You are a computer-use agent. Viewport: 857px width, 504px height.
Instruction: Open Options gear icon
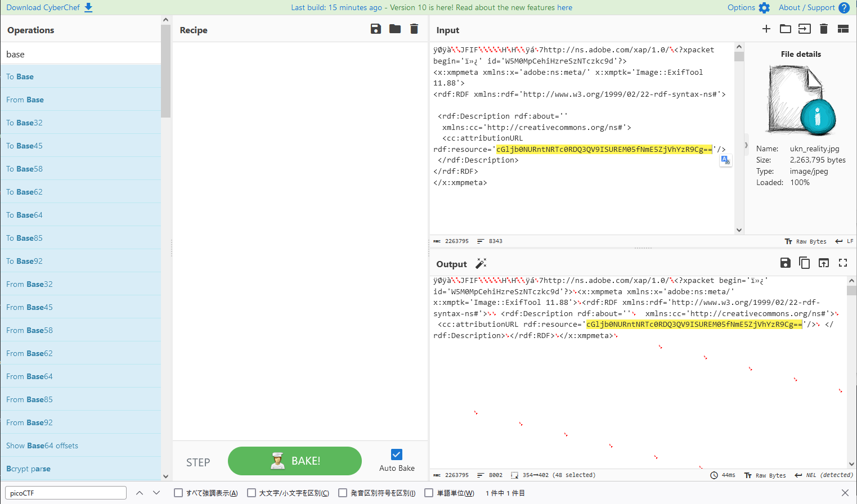pos(764,8)
